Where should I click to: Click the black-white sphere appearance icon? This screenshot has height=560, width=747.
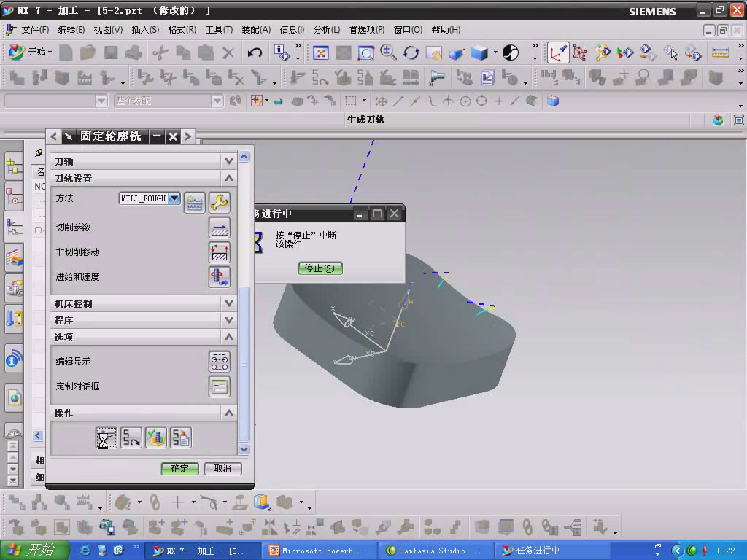(511, 52)
